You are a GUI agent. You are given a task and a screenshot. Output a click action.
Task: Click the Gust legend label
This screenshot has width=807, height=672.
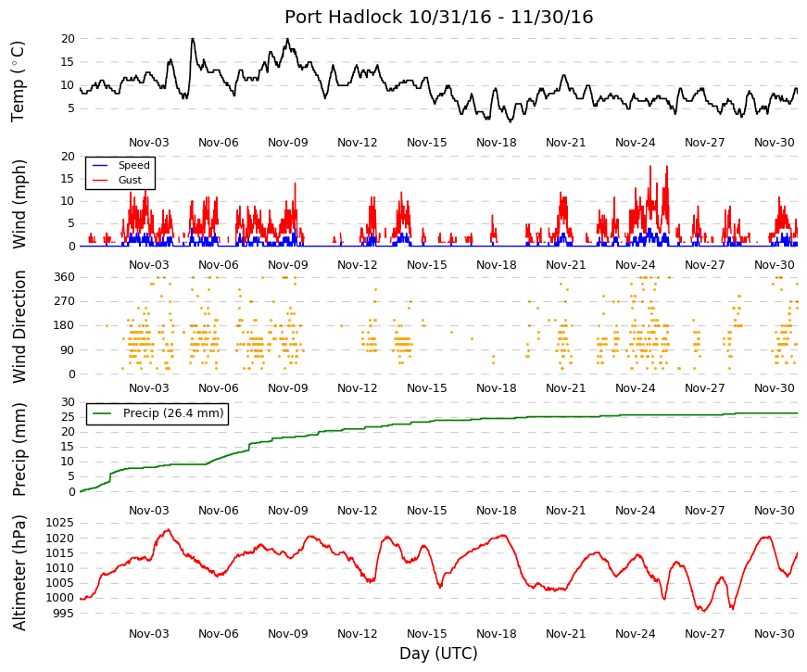pos(130,180)
